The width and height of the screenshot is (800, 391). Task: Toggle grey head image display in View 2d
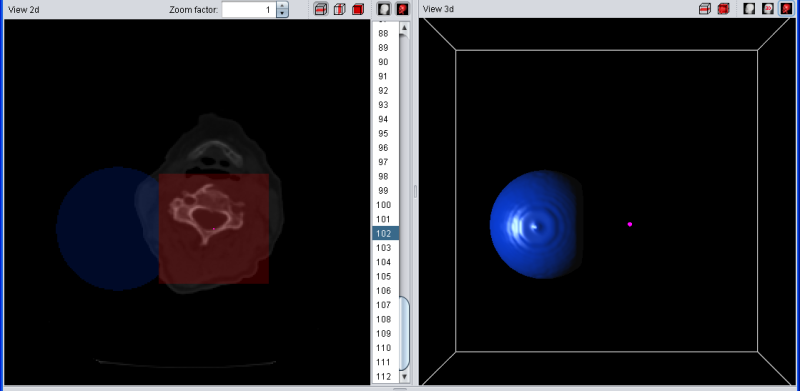coord(384,9)
